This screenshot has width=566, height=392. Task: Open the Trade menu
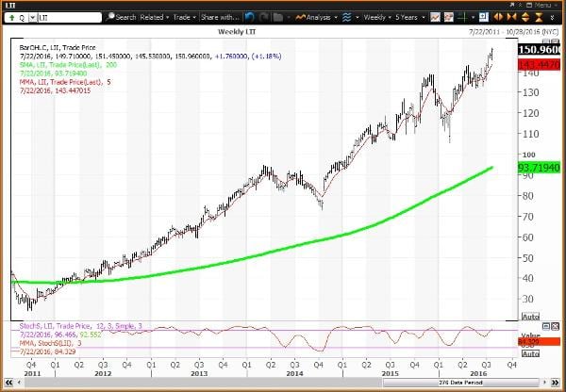(x=185, y=17)
